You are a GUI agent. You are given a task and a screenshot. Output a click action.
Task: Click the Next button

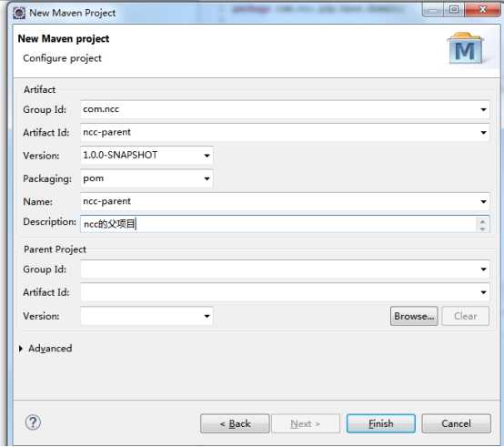[x=306, y=423]
